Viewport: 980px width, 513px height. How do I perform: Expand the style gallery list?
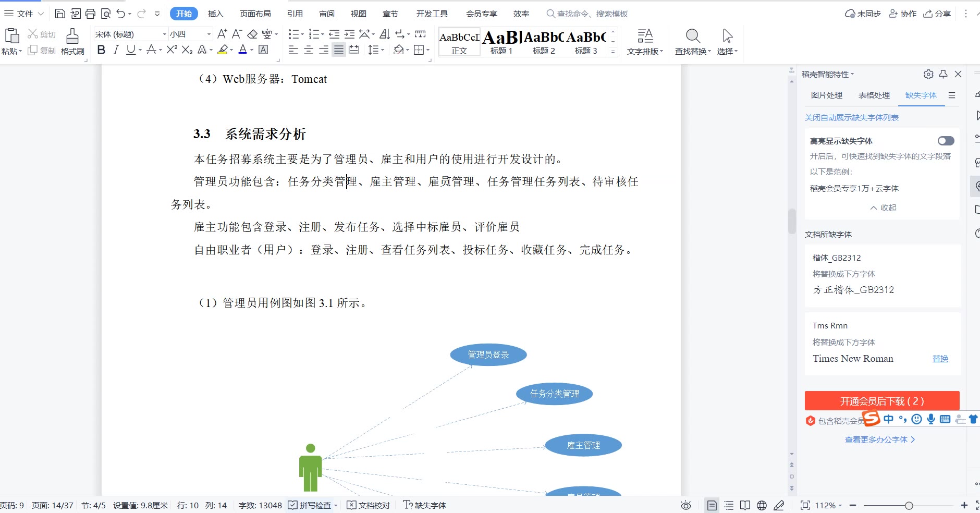613,52
